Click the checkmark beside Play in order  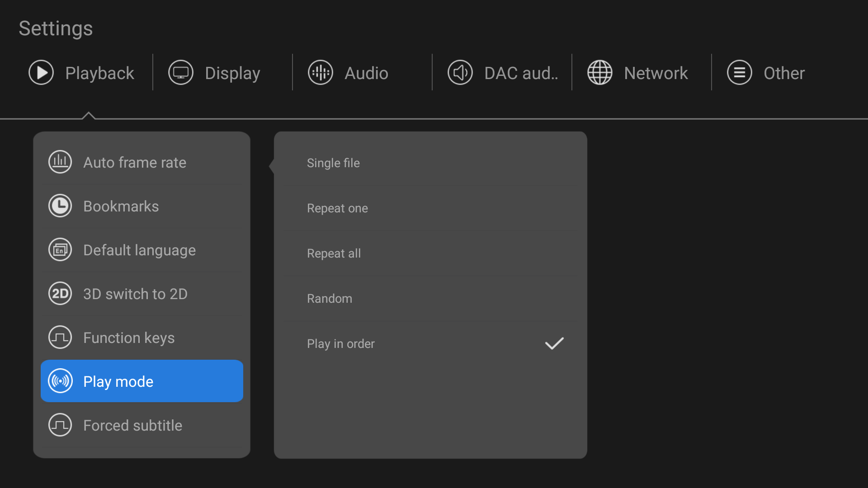pos(554,343)
